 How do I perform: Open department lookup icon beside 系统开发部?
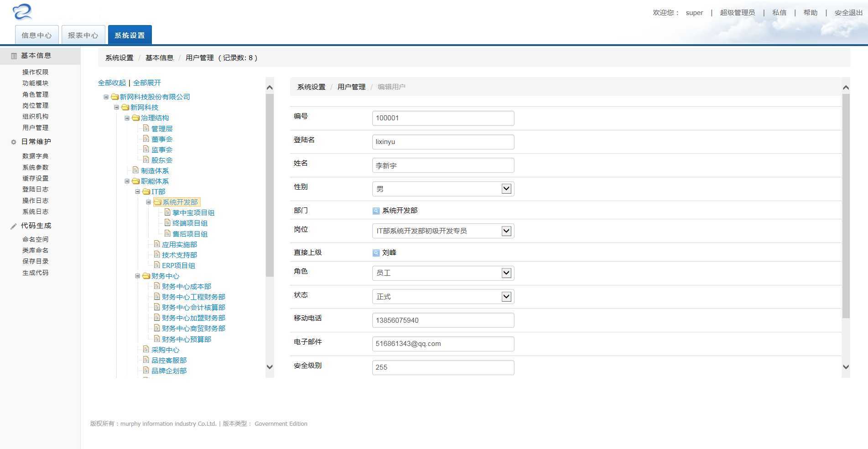[376, 211]
